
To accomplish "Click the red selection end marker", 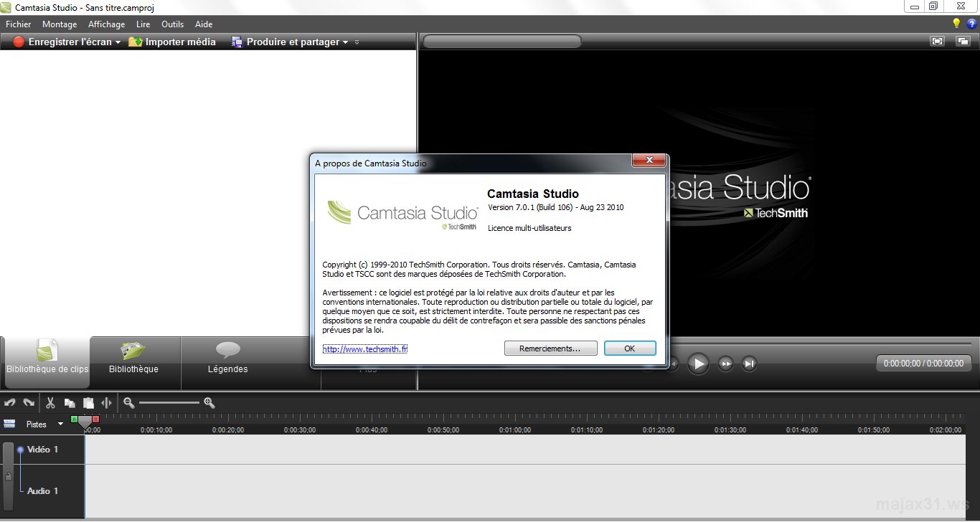I will 96,419.
